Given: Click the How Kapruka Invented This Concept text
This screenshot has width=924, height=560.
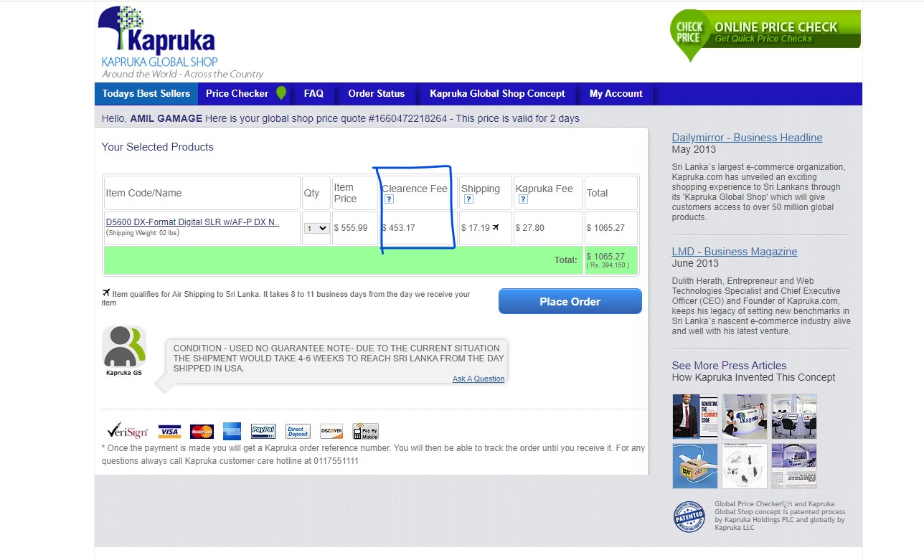Looking at the screenshot, I should point(754,377).
